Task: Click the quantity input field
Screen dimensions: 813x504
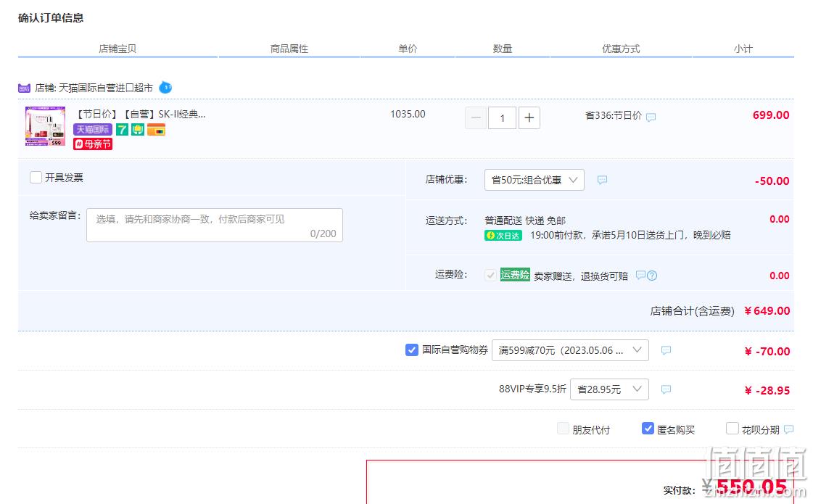Action: point(502,117)
